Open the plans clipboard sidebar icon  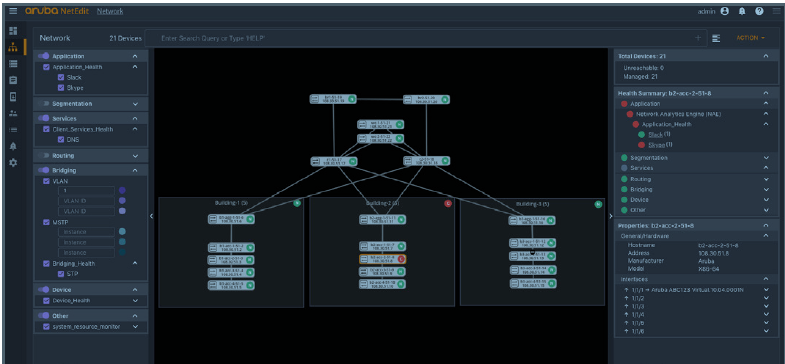coord(14,80)
